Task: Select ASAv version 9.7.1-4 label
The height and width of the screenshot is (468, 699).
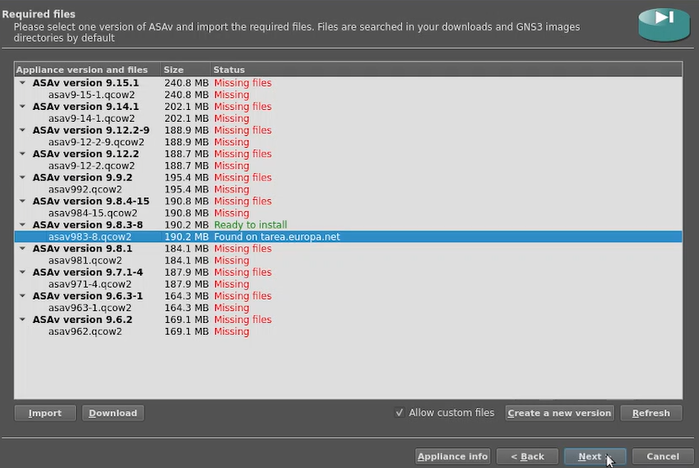Action: [x=88, y=272]
